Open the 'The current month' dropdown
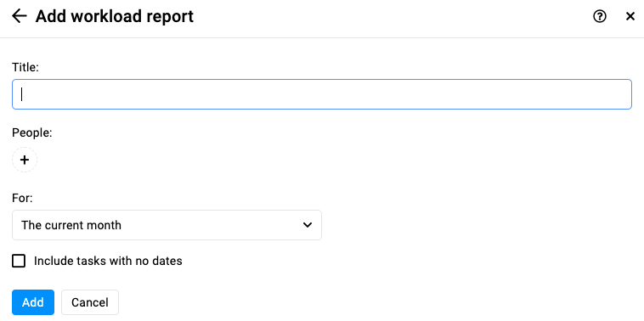The width and height of the screenshot is (644, 321). point(167,225)
